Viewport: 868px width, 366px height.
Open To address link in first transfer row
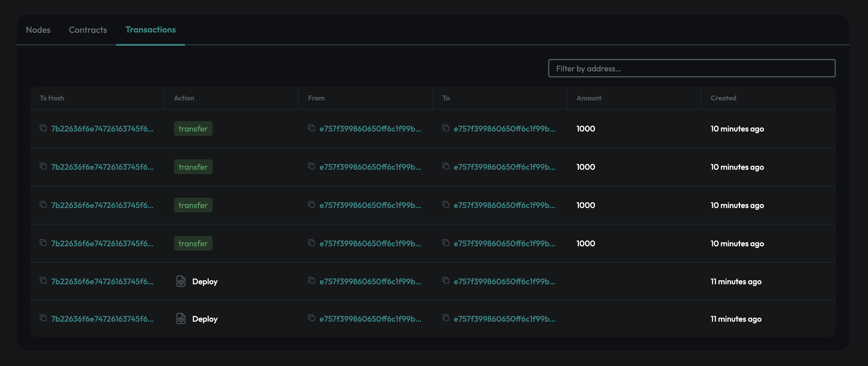point(504,129)
